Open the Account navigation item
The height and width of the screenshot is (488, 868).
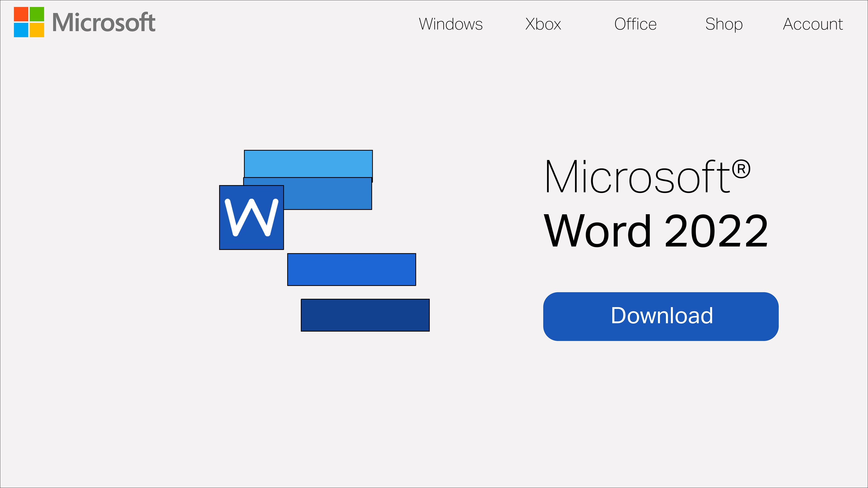pos(813,24)
